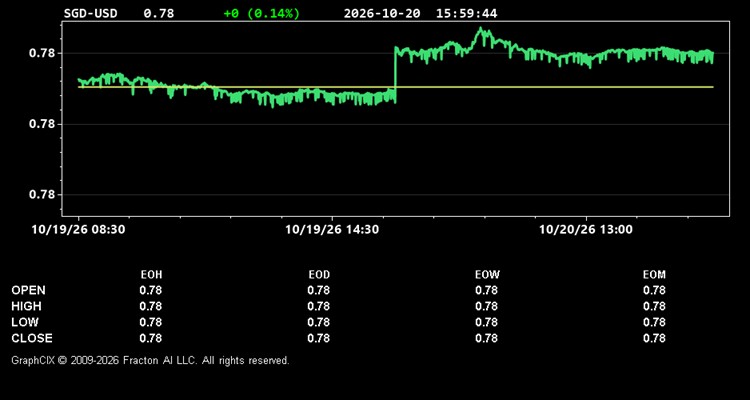Select the 15:59:44 timestamp
This screenshot has width=750, height=400.
coord(466,13)
